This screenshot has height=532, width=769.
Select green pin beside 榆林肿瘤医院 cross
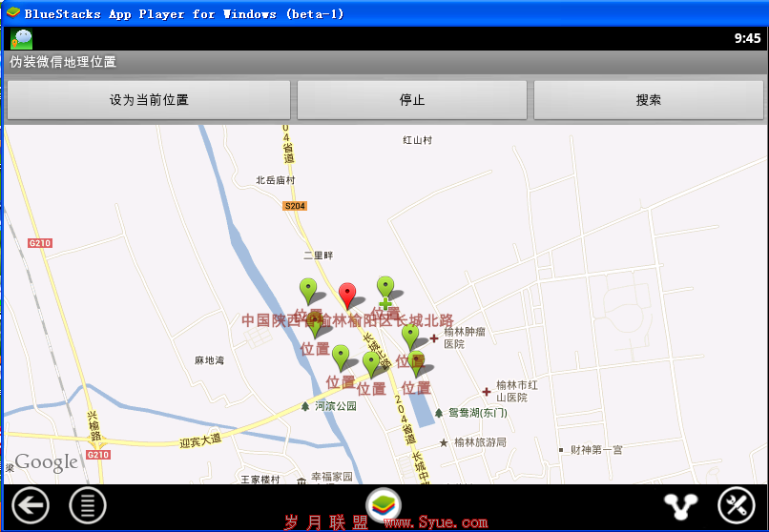click(410, 338)
